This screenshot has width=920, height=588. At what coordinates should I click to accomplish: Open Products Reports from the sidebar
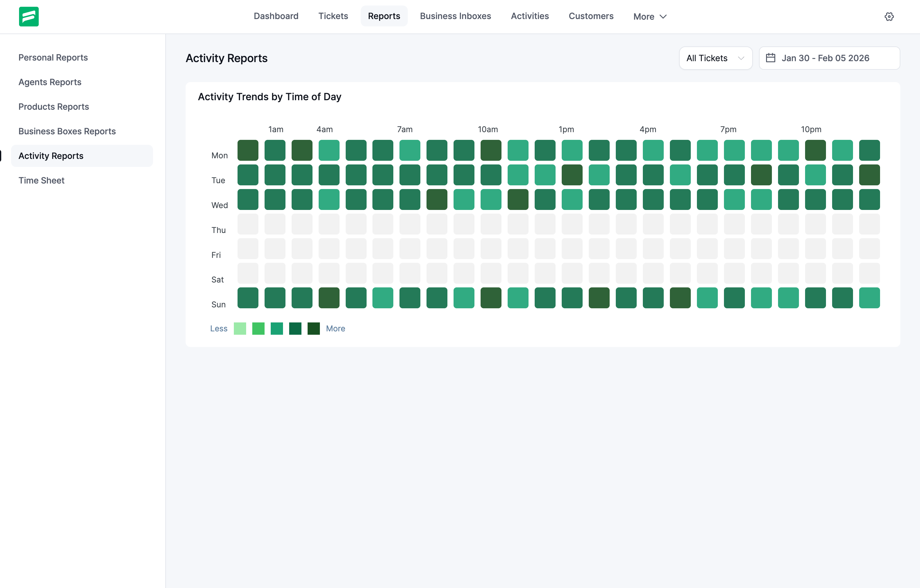53,107
